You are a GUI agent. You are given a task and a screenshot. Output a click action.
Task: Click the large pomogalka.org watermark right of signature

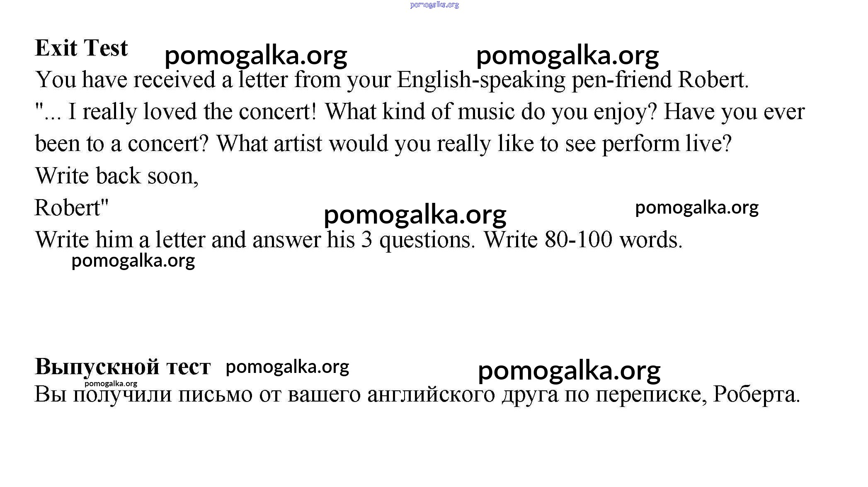coord(415,214)
